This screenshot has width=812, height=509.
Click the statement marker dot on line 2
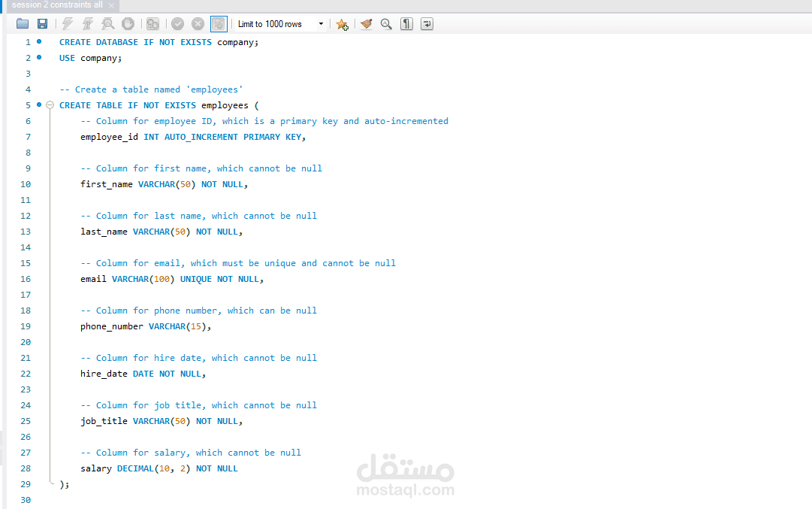(39, 57)
